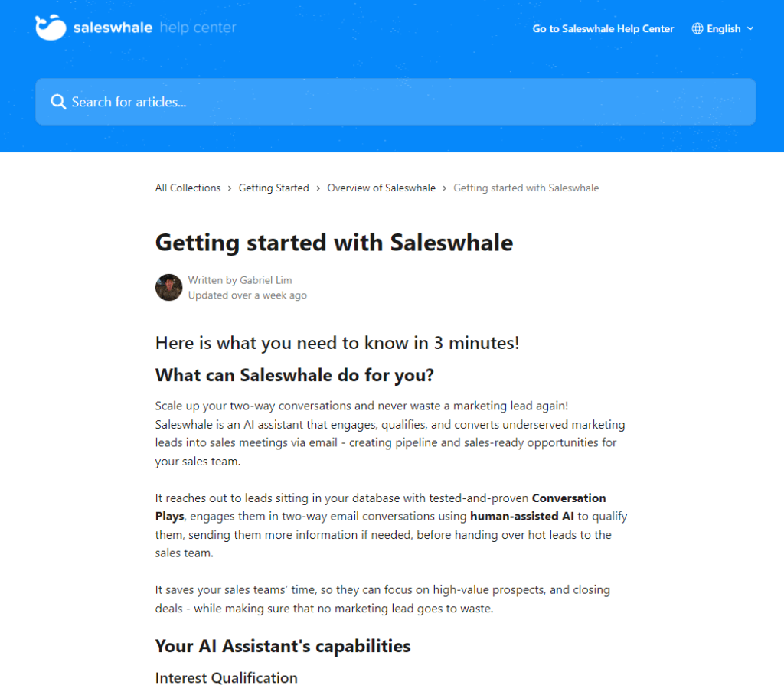784x695 pixels.
Task: Go to the Getting Started breadcrumb
Action: point(273,188)
